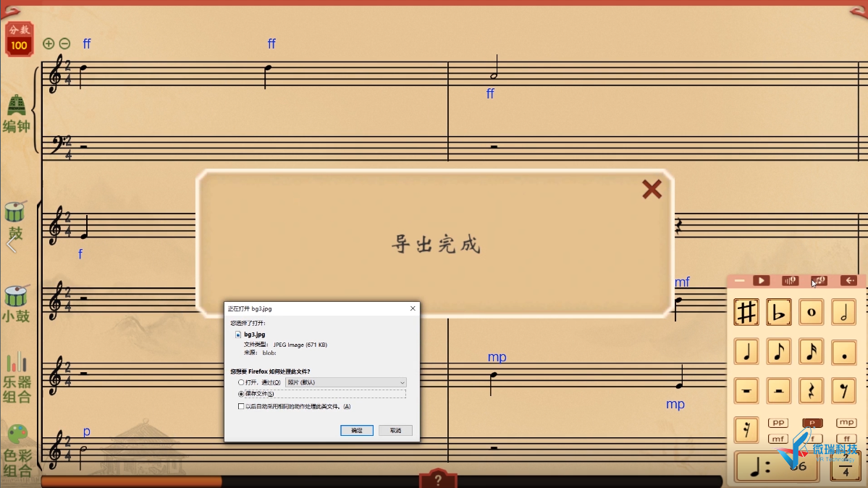Image resolution: width=868 pixels, height=488 pixels.
Task: Open 乐器组合 instrument combination
Action: [x=17, y=378]
